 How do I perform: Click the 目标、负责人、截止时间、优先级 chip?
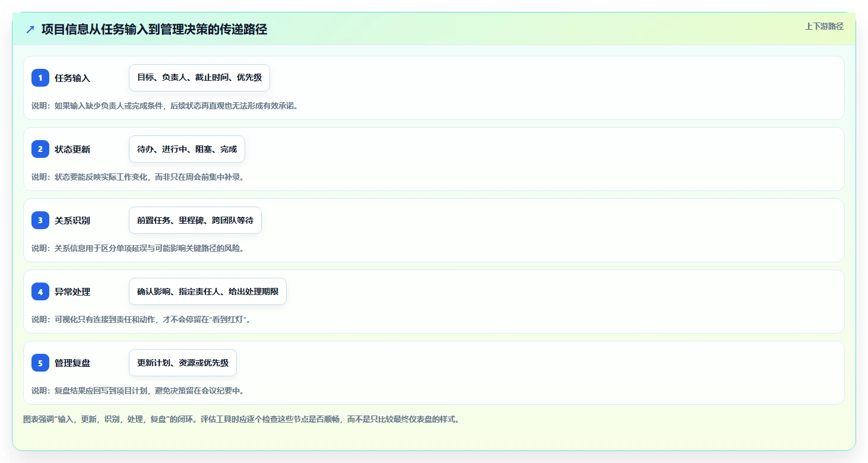pyautogui.click(x=199, y=78)
